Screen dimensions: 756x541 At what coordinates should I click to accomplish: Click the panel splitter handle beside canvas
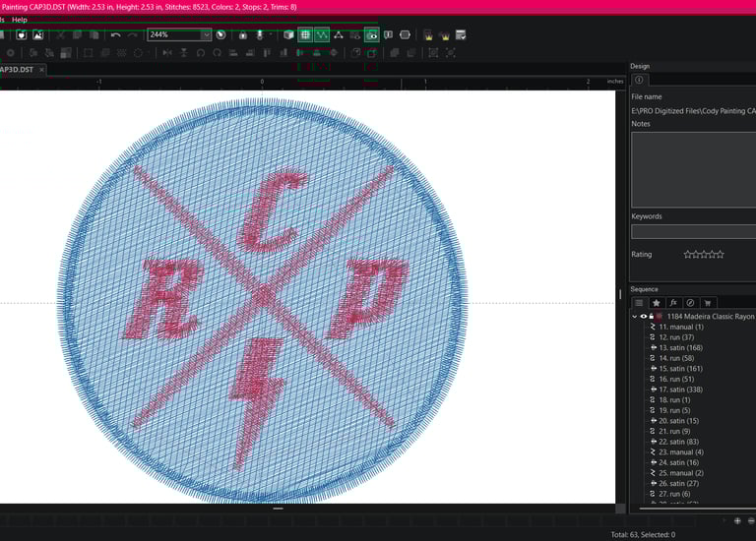click(x=620, y=293)
